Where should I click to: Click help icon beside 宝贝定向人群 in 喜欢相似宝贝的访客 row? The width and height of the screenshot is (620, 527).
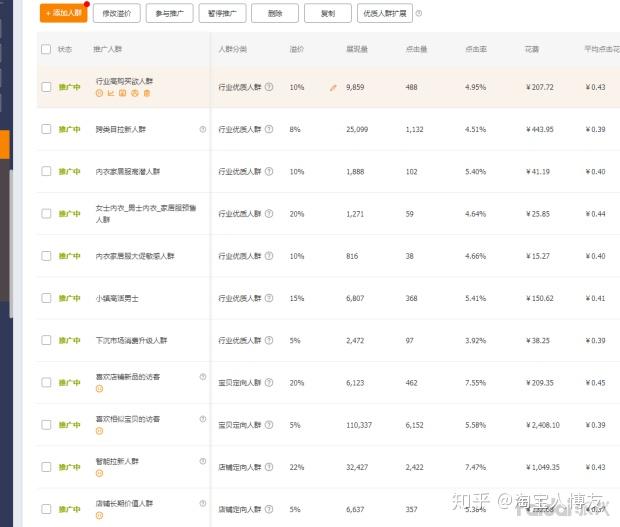[269, 425]
